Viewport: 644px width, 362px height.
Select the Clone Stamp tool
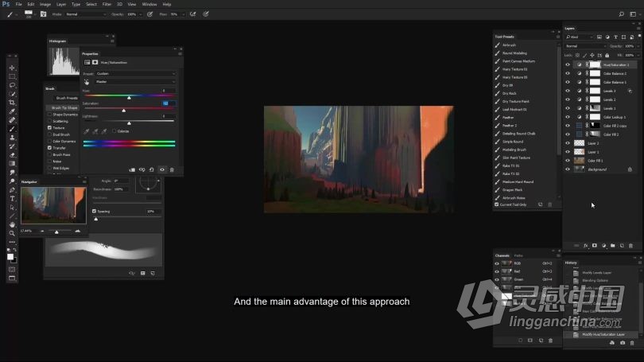pyautogui.click(x=12, y=137)
